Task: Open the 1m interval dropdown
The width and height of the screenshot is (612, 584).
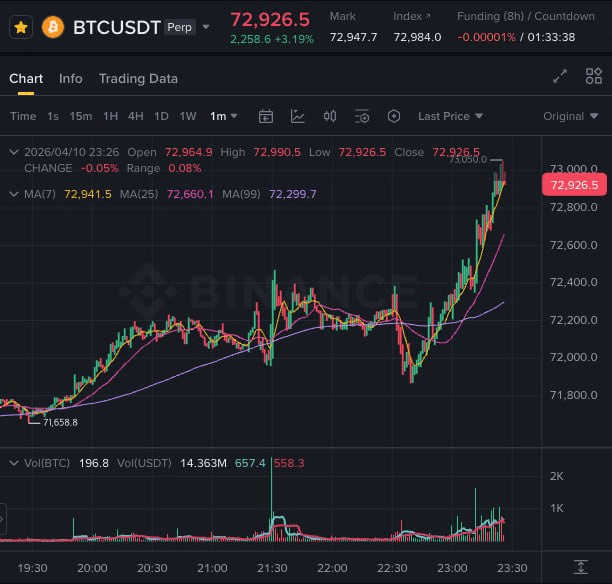Action: pos(224,116)
